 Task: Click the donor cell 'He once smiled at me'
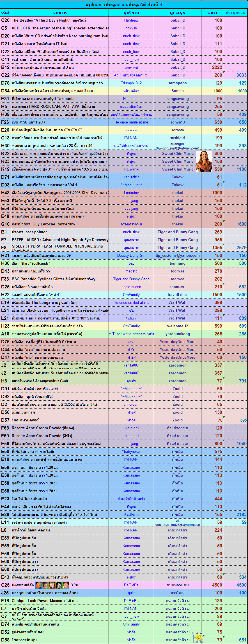click(131, 302)
